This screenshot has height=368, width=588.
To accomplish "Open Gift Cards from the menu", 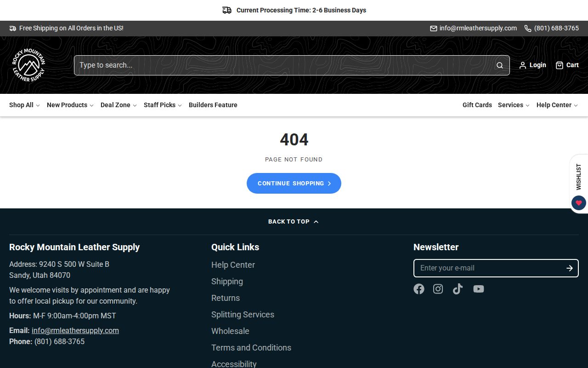I will pos(477,105).
